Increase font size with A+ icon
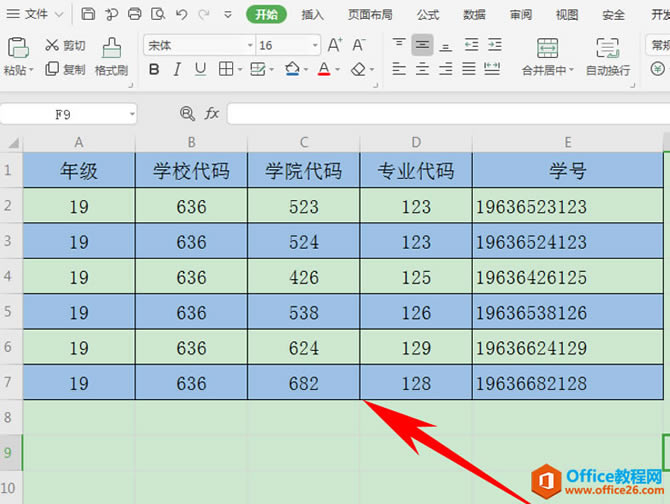This screenshot has width=670, height=504. 335,44
